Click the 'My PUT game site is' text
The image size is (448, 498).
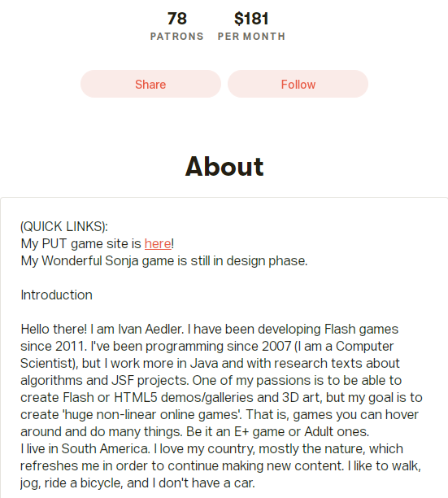point(81,244)
